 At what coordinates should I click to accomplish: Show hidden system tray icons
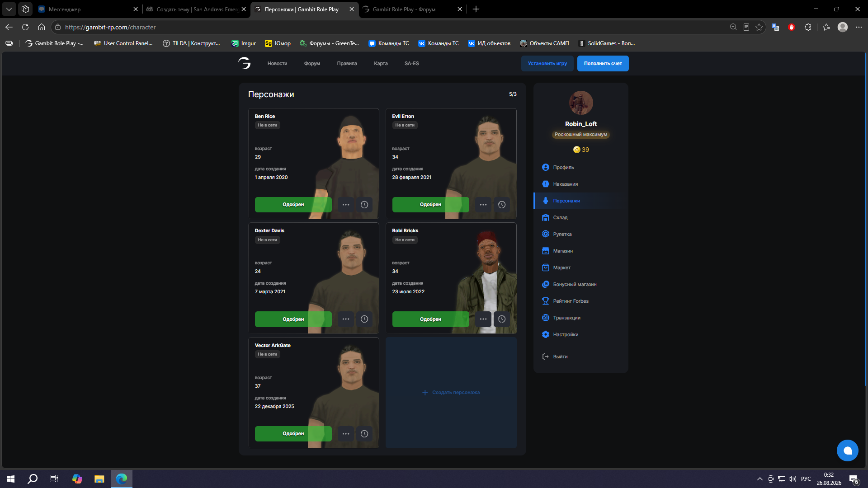pos(759,479)
